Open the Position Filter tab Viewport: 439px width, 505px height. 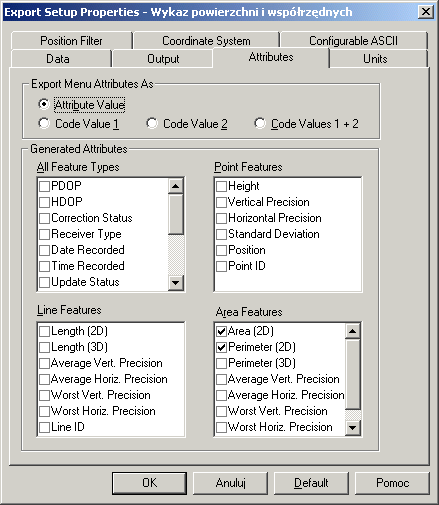coord(71,41)
